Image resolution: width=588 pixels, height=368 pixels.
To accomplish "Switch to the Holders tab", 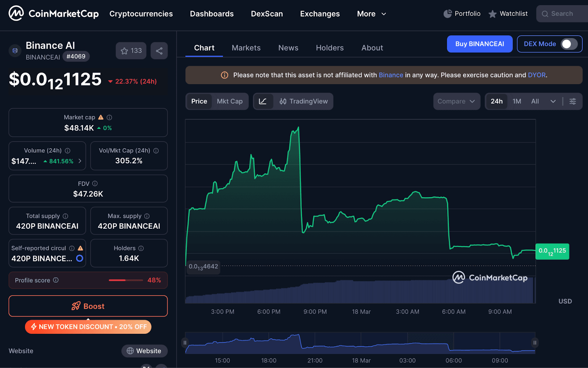I will [x=329, y=47].
